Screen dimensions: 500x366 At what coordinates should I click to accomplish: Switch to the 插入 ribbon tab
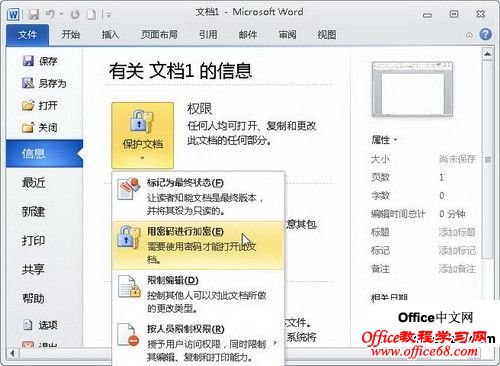coord(110,34)
